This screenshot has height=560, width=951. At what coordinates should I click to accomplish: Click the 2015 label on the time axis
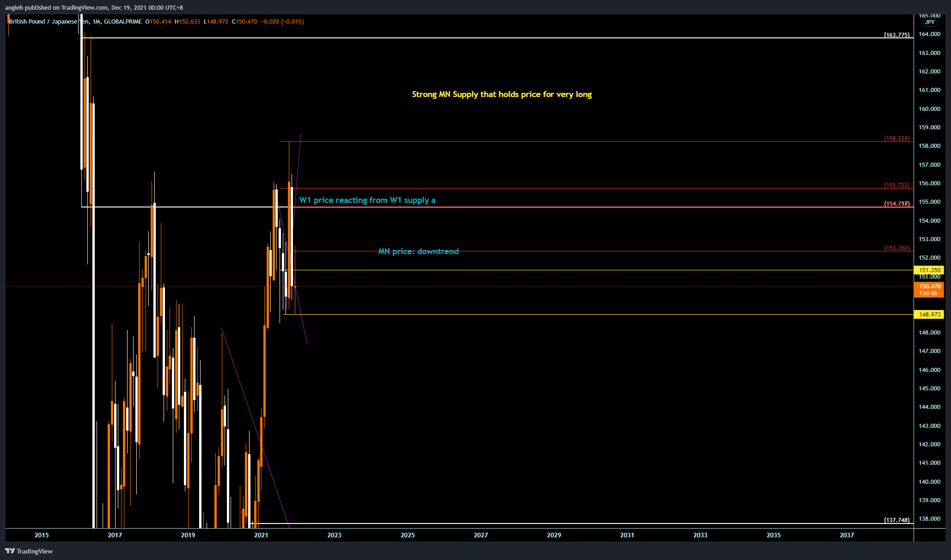coord(42,535)
